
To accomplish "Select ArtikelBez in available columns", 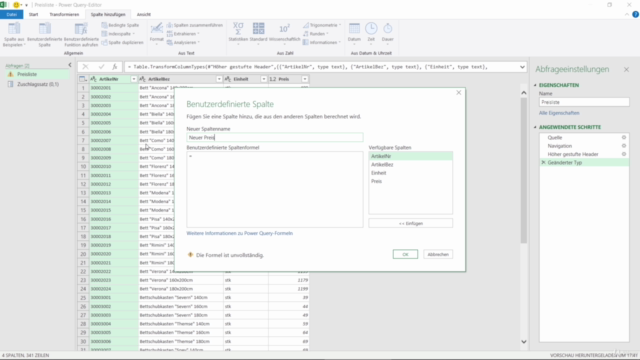I will [x=410, y=164].
